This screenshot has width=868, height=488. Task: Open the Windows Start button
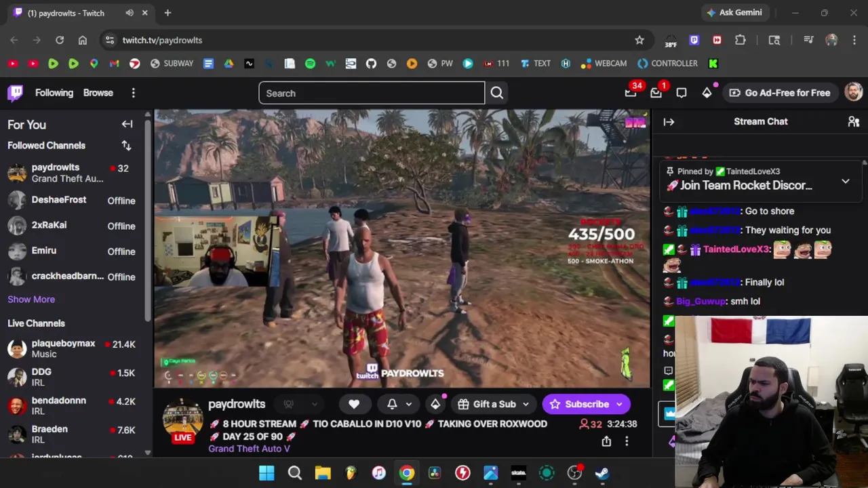point(267,473)
